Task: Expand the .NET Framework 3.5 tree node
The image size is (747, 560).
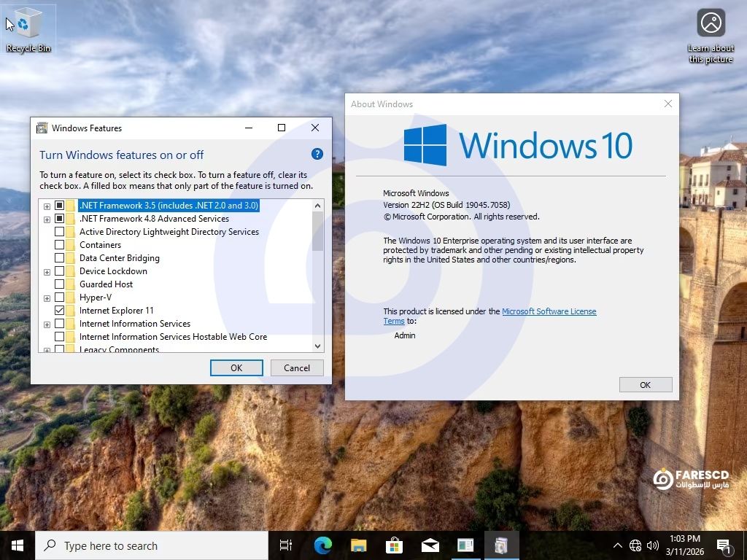Action: pyautogui.click(x=47, y=206)
